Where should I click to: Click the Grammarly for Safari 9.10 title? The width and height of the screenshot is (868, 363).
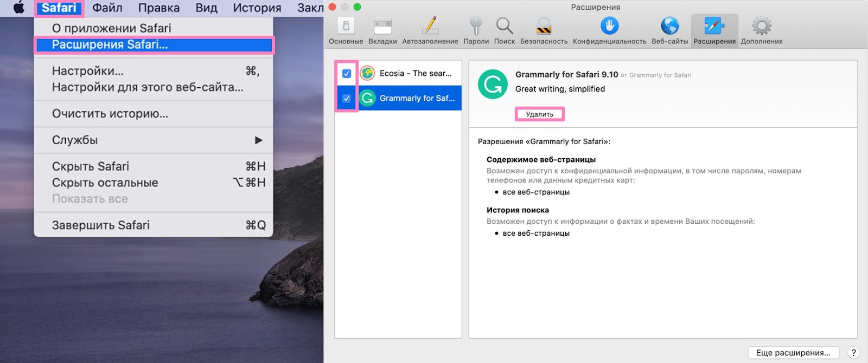566,75
